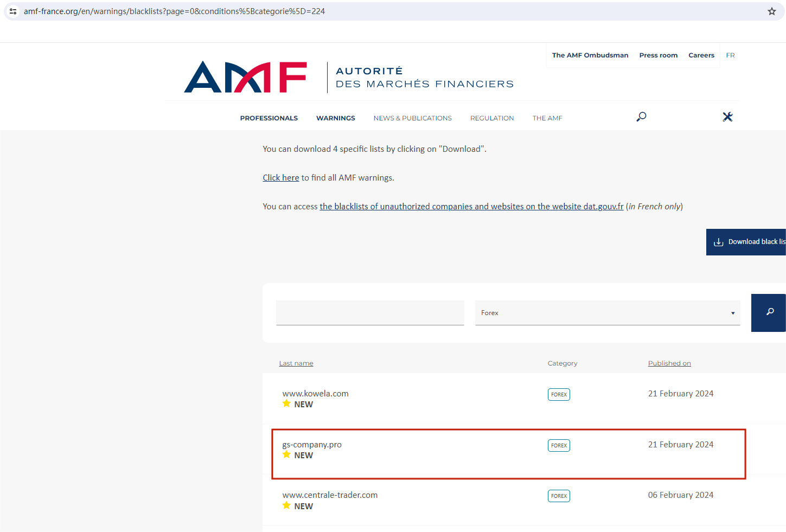Click the FOREX tag for www.centrale-trader.com
This screenshot has width=786, height=532.
pos(559,496)
